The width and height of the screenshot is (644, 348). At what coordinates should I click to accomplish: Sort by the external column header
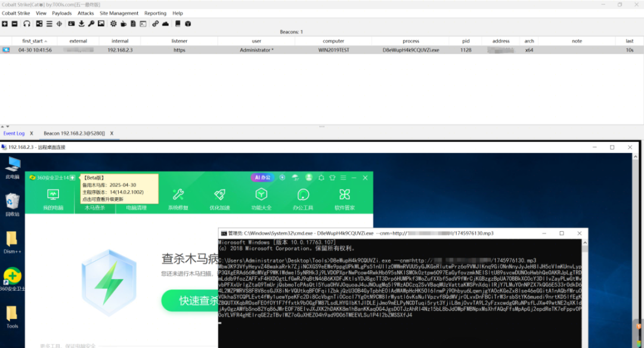(78, 41)
